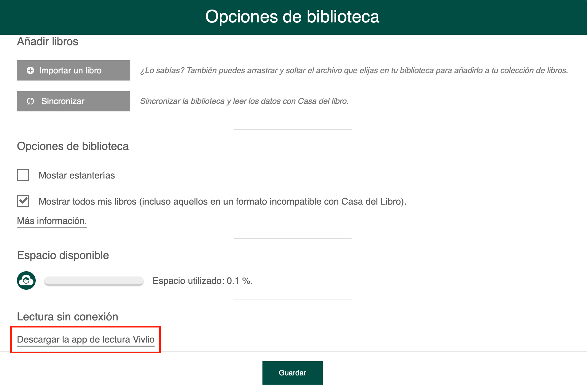Image resolution: width=587 pixels, height=392 pixels.
Task: Click the Mostar estanterías label text
Action: (x=77, y=175)
